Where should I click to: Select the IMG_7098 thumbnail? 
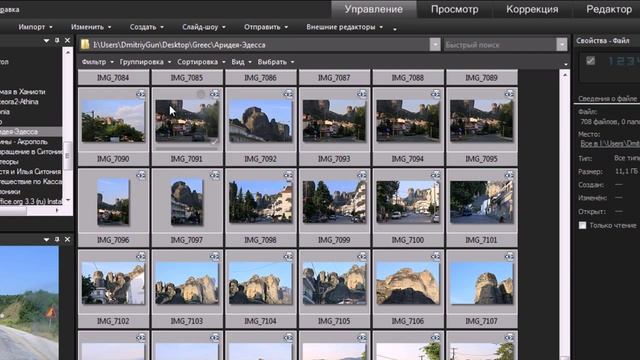(260, 202)
